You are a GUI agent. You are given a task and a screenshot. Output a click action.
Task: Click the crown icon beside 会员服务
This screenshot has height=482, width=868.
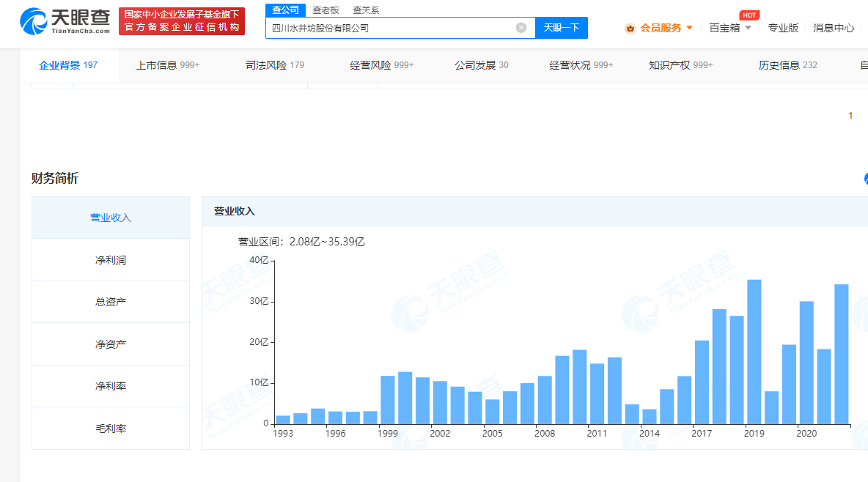[x=630, y=29]
